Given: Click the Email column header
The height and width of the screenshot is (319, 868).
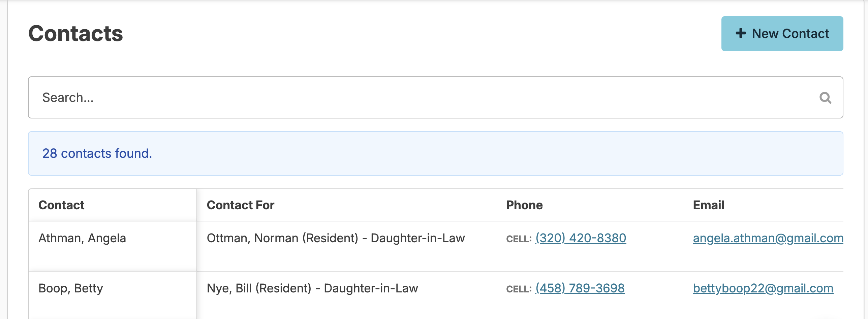Looking at the screenshot, I should [708, 205].
